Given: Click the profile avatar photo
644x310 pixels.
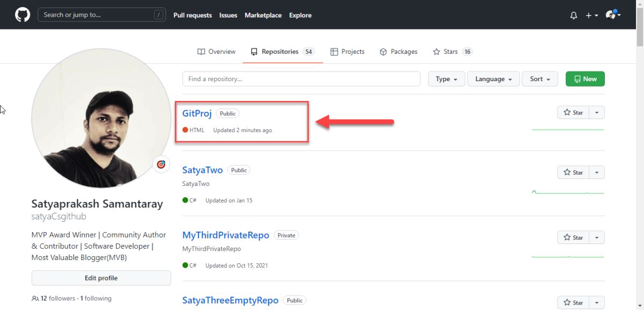Looking at the screenshot, I should tap(101, 118).
